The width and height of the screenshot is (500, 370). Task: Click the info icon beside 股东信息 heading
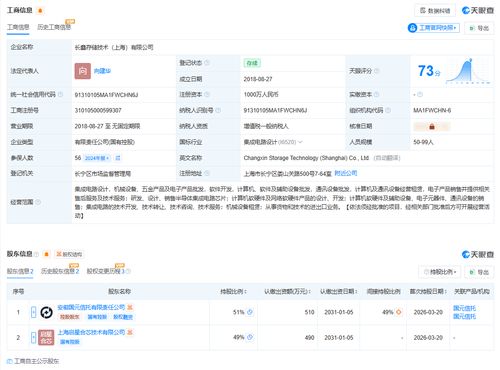(36, 254)
